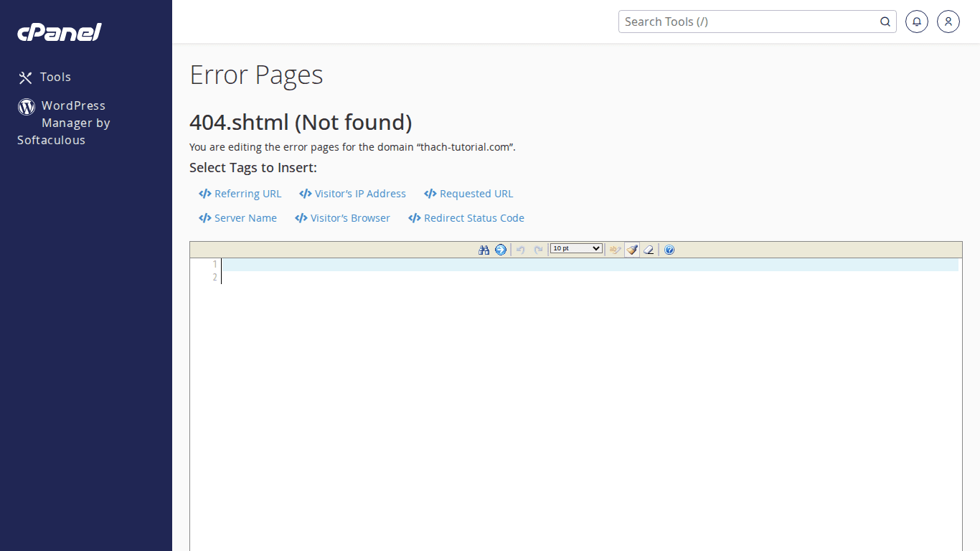Image resolution: width=980 pixels, height=551 pixels.
Task: Click the search binoculars icon in editor toolbar
Action: pyautogui.click(x=484, y=250)
